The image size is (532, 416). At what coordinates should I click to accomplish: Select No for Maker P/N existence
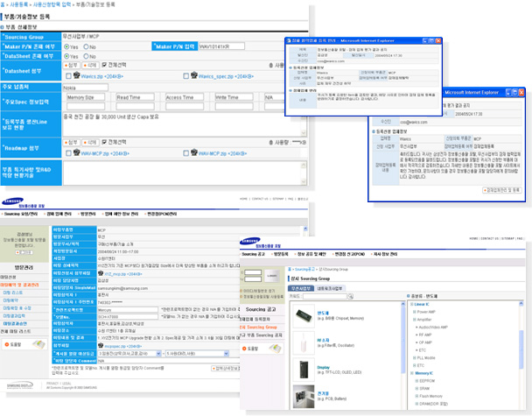coord(86,46)
